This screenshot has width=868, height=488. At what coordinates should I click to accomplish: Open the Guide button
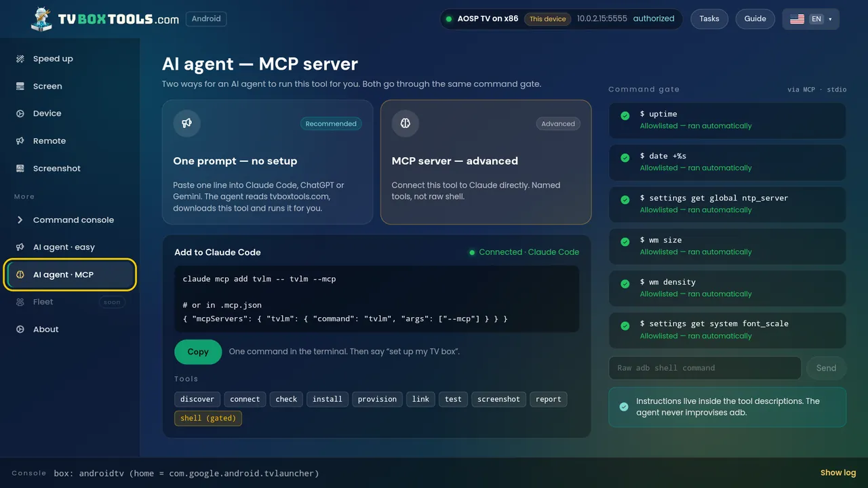point(755,19)
